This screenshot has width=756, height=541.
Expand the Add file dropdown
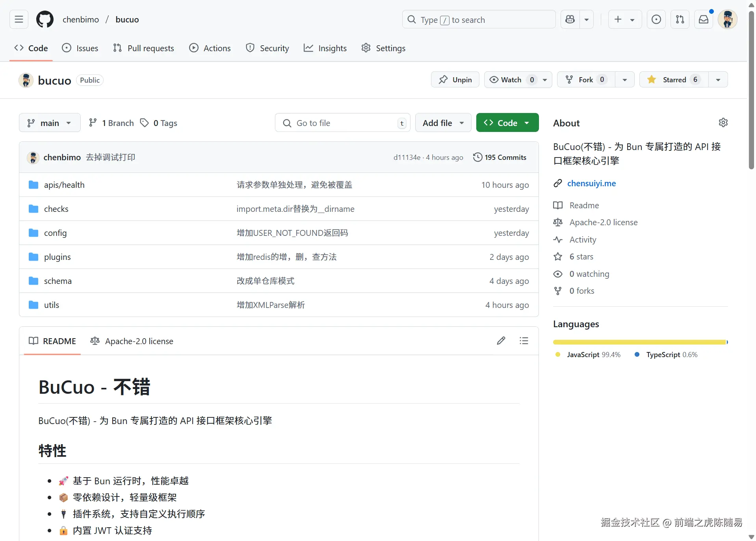[x=443, y=123]
